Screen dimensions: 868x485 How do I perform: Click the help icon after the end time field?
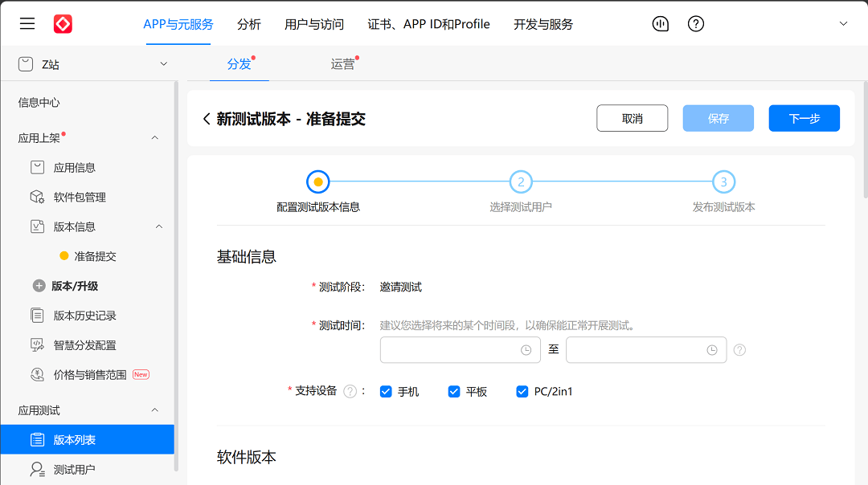click(739, 350)
